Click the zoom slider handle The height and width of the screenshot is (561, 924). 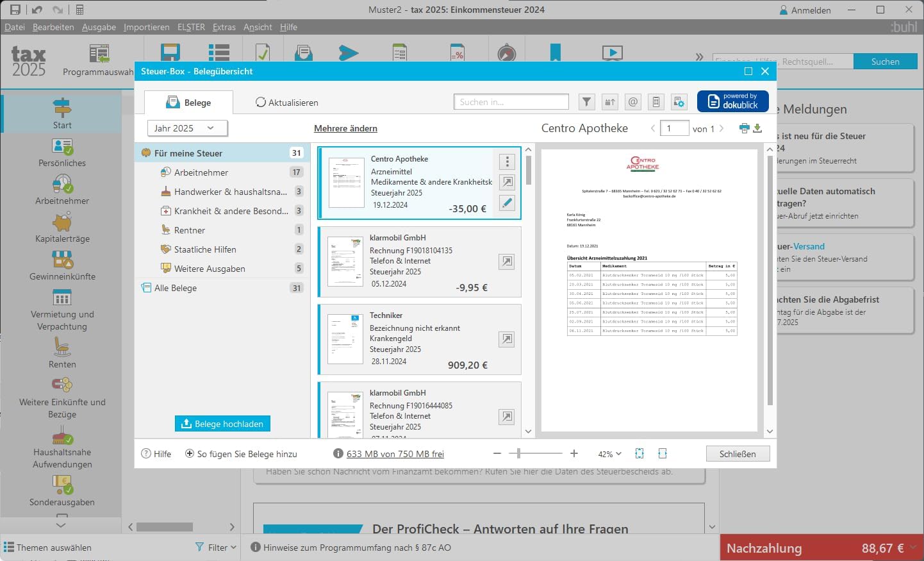(x=518, y=453)
